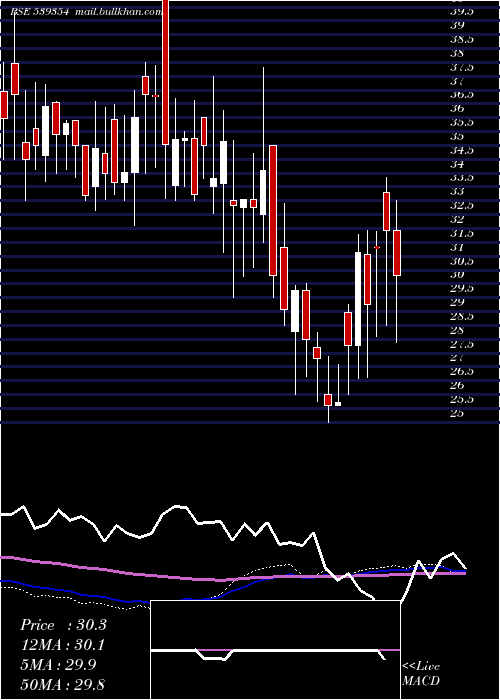Screen dimensions: 500x700
Task: Click the 12MA : 30.1 legend value
Action: click(x=63, y=645)
